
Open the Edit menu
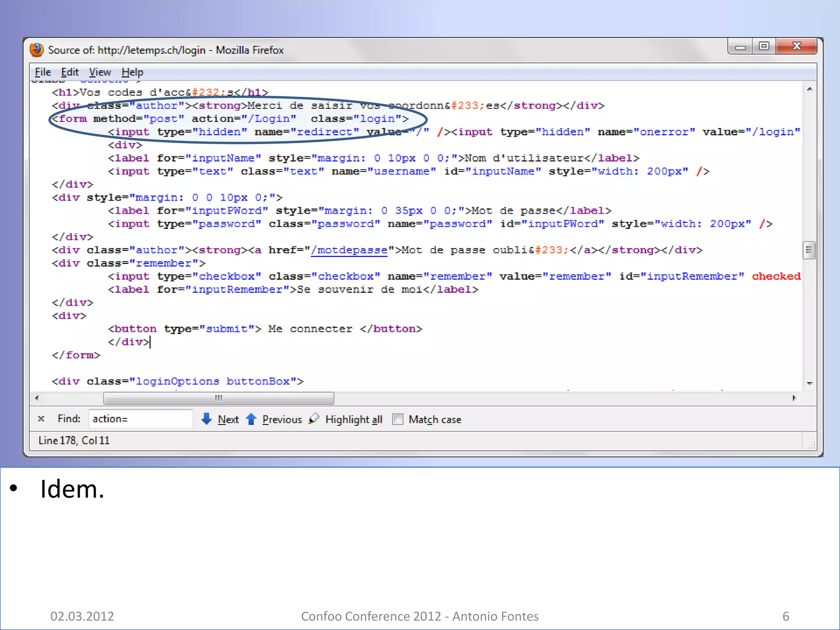(x=70, y=72)
